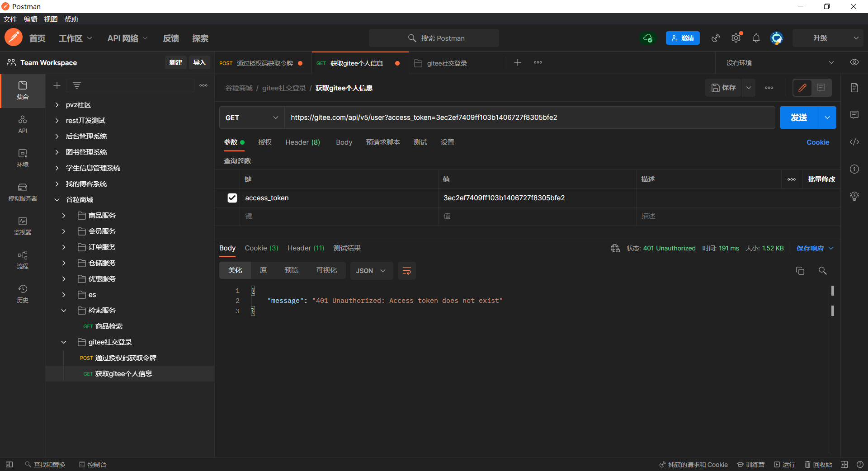Viewport: 868px width, 471px height.
Task: Open a new request tab with plus
Action: [518, 62]
